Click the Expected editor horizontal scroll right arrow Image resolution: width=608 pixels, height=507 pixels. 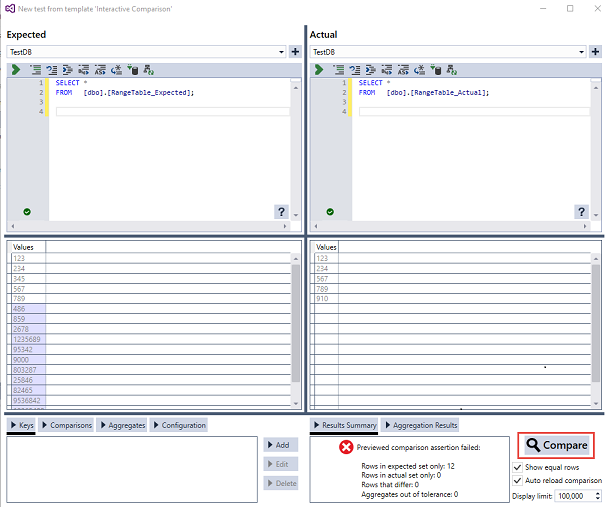(x=285, y=226)
